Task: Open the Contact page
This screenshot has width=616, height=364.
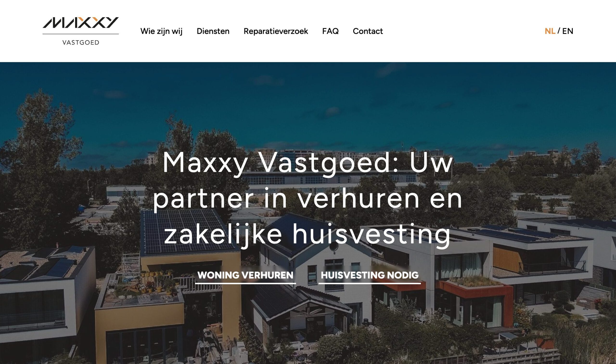Action: click(x=368, y=31)
